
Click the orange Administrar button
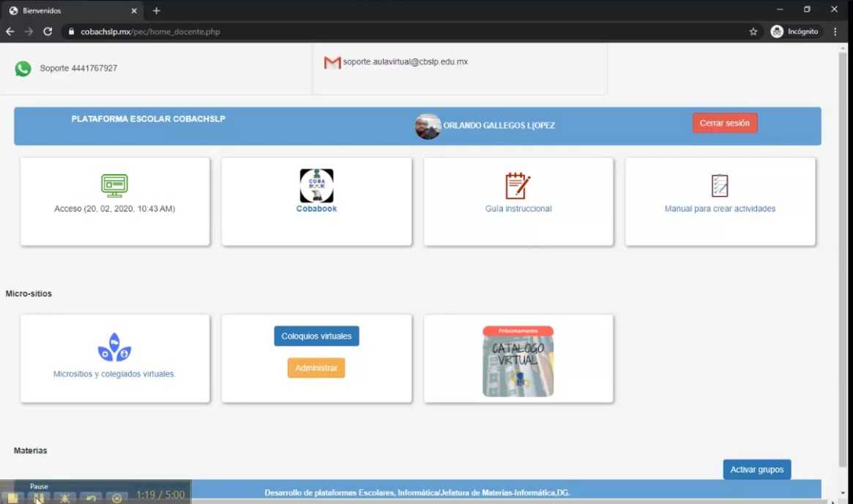tap(316, 368)
